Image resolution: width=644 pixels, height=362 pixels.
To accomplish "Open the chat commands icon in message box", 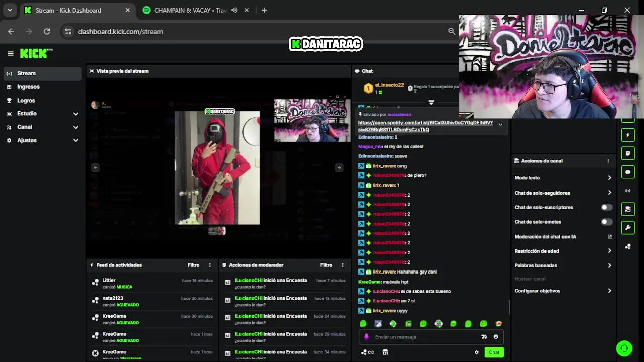I will (x=484, y=337).
